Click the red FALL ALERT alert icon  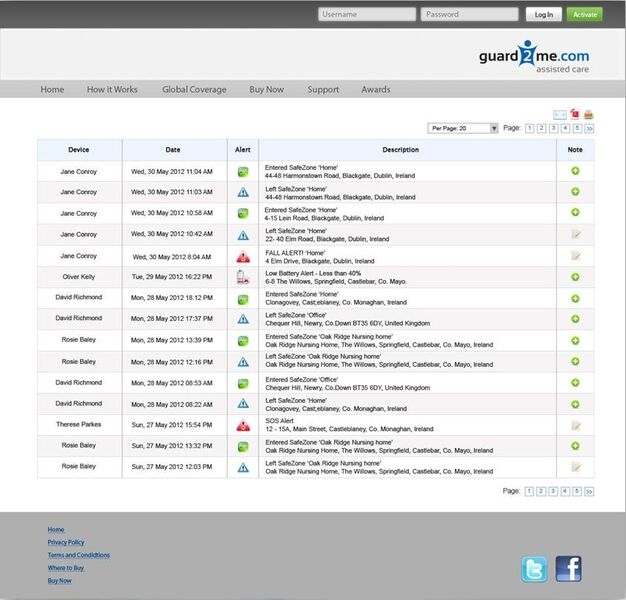(x=243, y=257)
